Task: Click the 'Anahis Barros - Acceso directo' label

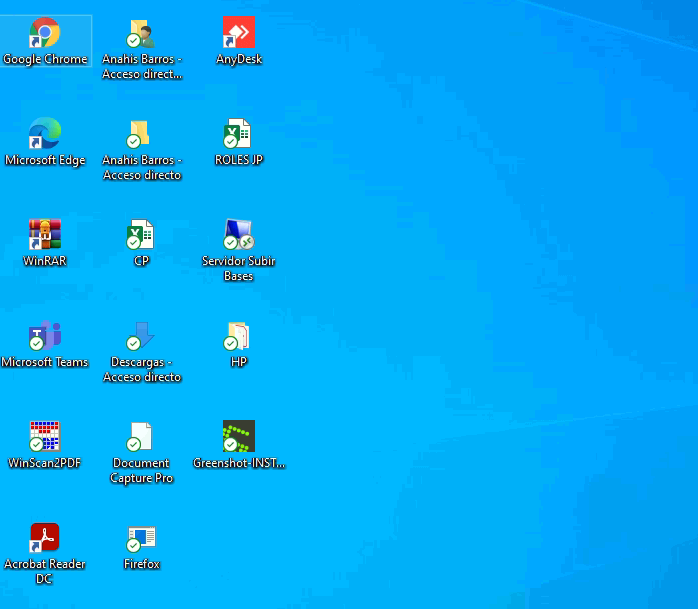Action: pos(142,167)
